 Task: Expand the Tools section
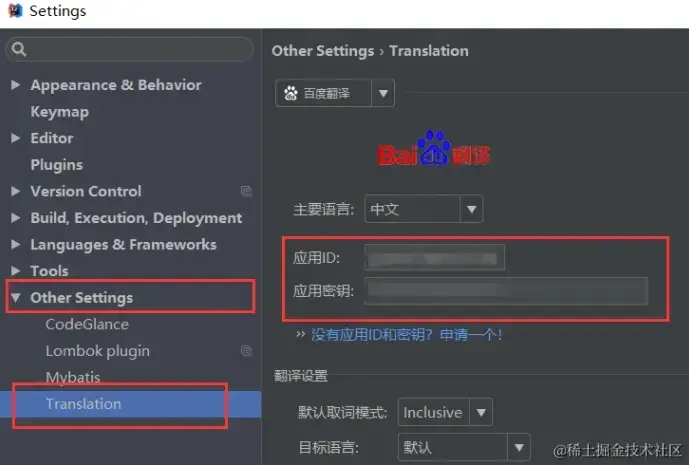coord(15,270)
